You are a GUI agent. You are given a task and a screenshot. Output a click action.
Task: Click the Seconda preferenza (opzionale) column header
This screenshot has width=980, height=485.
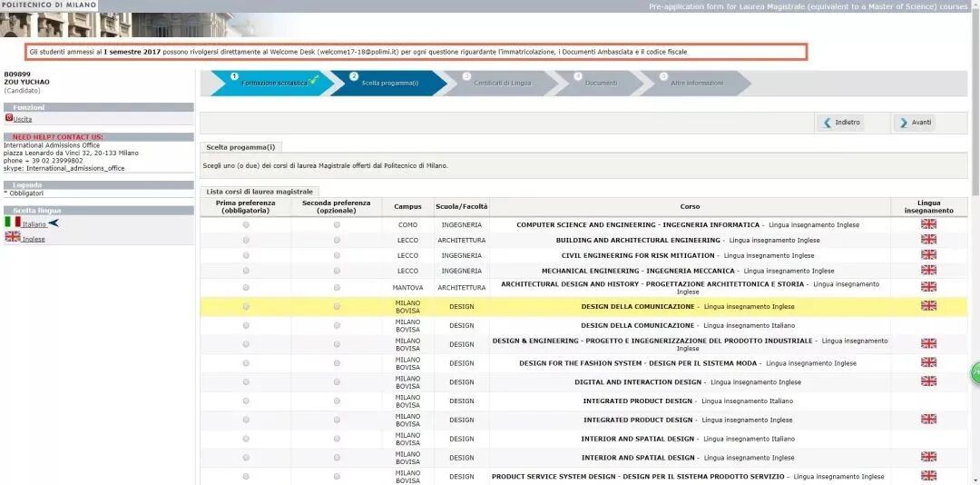point(337,207)
